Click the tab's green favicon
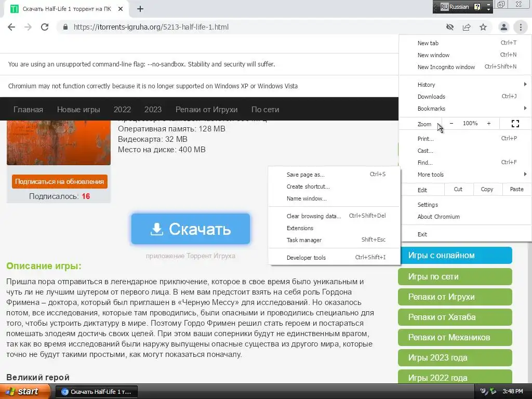The image size is (532, 399). (x=14, y=9)
